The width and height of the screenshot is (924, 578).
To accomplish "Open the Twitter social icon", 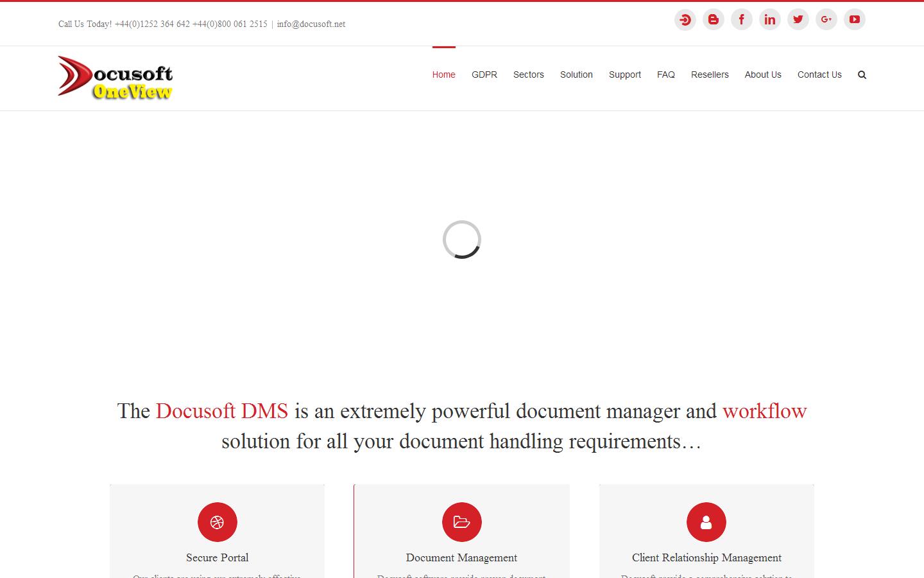I will (798, 19).
